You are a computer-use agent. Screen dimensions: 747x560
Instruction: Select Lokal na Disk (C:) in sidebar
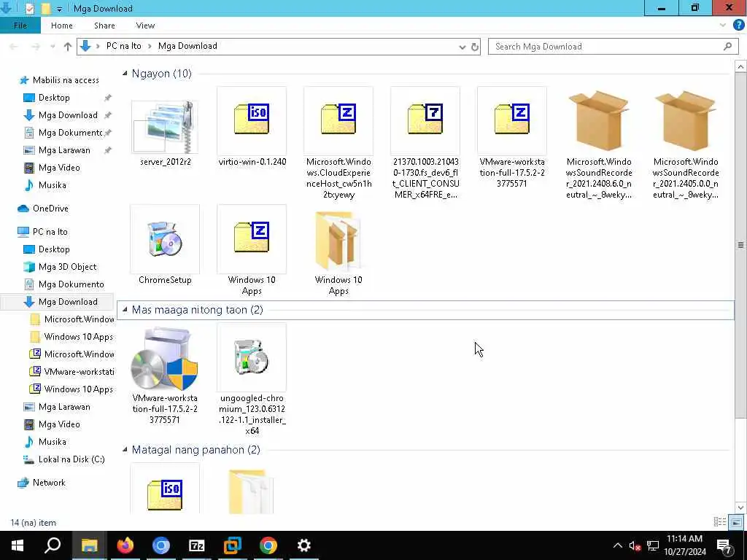(x=71, y=459)
